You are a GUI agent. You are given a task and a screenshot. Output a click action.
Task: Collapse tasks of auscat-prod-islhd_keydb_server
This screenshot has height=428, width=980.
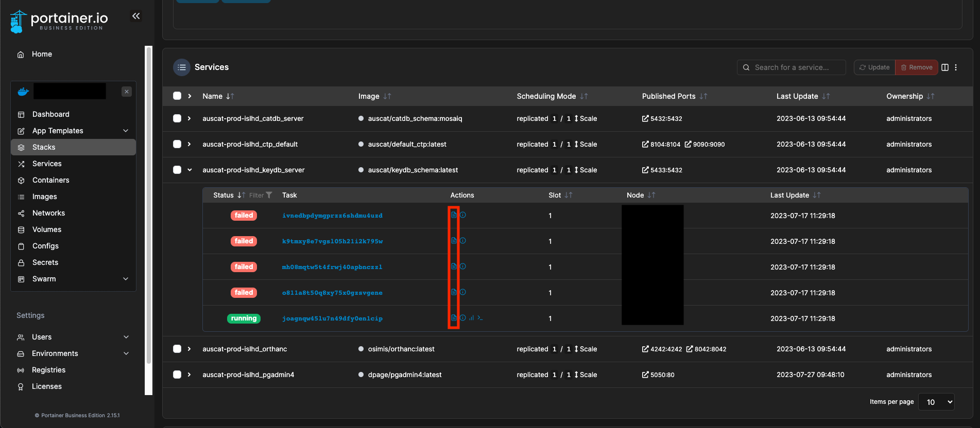(x=190, y=170)
